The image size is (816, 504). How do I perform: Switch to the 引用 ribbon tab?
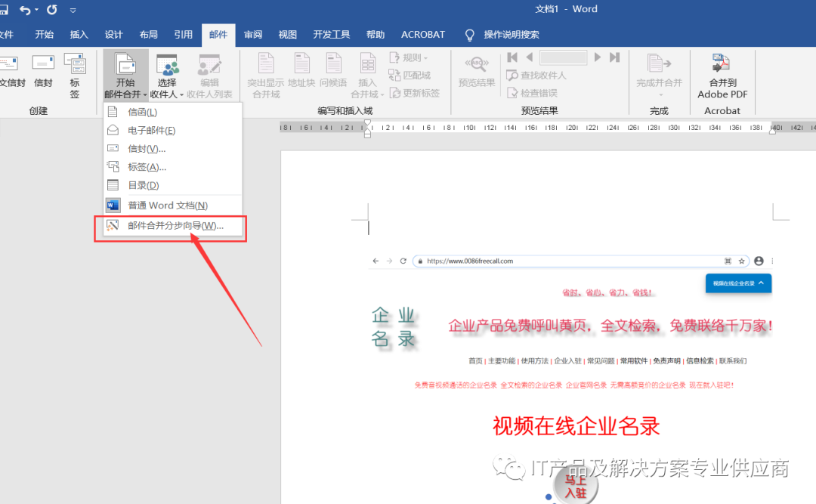[183, 34]
